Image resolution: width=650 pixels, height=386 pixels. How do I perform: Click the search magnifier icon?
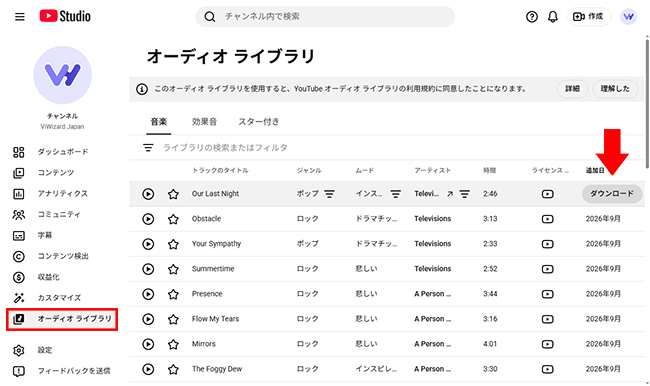(x=210, y=17)
